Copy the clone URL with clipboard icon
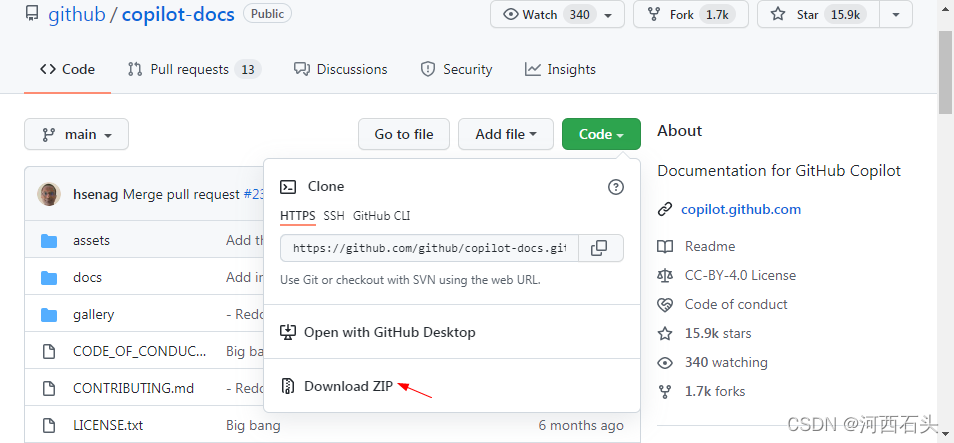954x443 pixels. [600, 248]
